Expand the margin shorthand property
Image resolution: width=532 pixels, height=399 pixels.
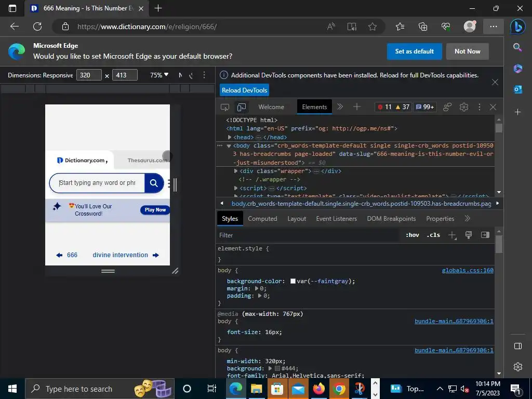pyautogui.click(x=257, y=288)
